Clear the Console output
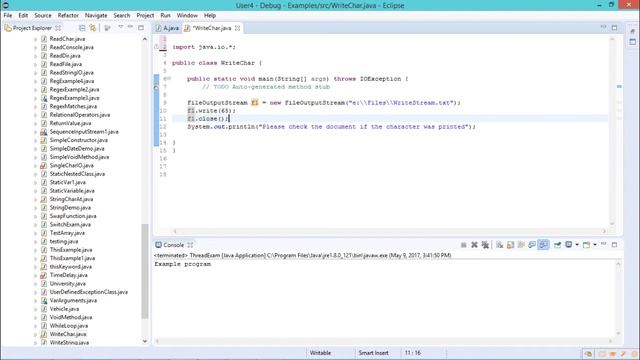The width and height of the screenshot is (640, 360). pyautogui.click(x=500, y=245)
